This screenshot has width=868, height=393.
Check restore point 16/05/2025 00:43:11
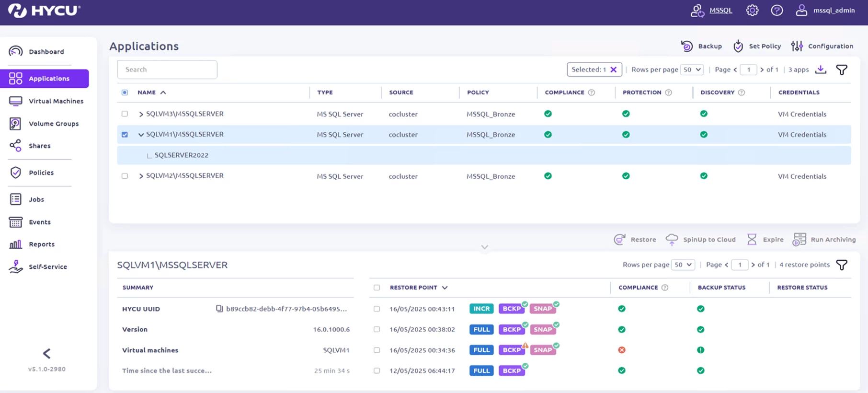click(x=377, y=309)
